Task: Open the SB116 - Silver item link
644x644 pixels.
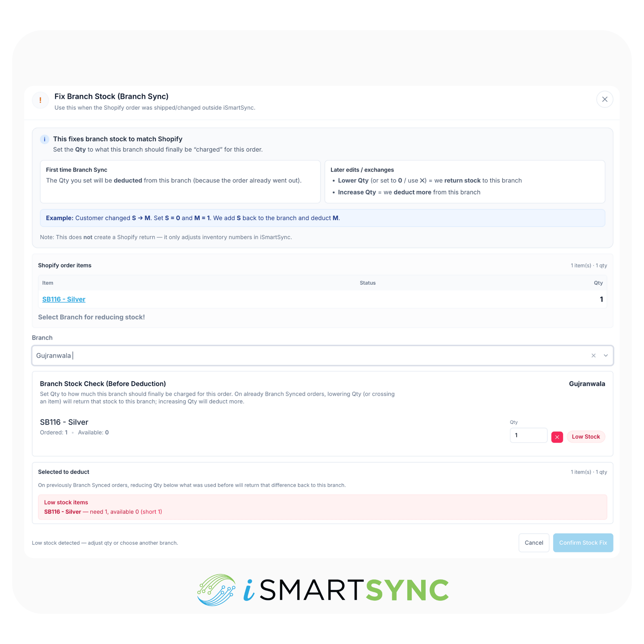Action: (64, 299)
